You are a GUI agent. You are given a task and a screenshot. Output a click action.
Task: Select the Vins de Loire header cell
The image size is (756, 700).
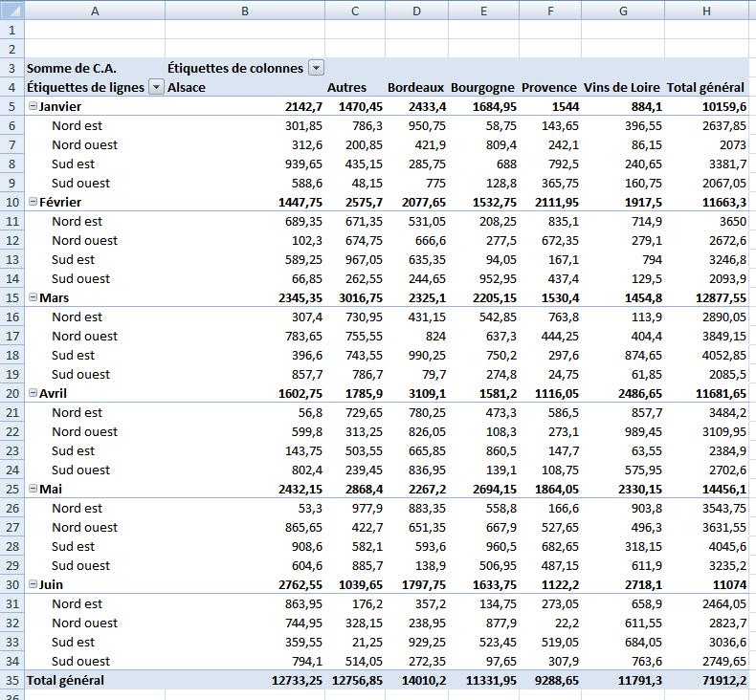tap(622, 87)
